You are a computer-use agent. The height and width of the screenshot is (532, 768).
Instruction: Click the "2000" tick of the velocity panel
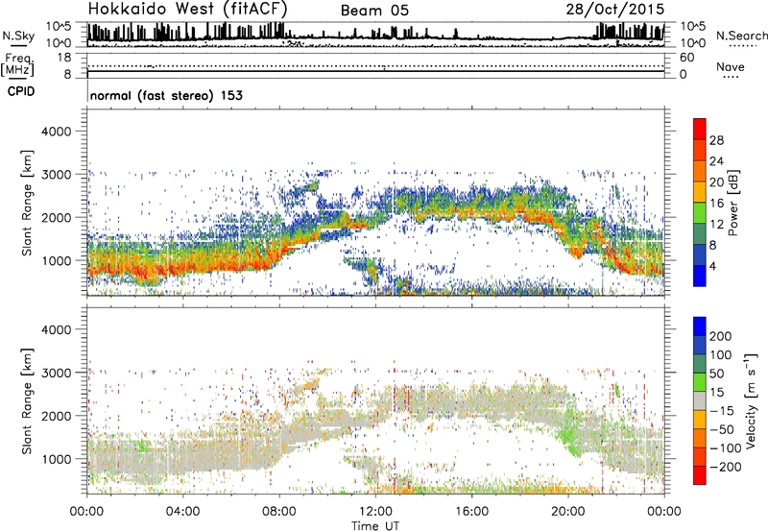(x=57, y=416)
